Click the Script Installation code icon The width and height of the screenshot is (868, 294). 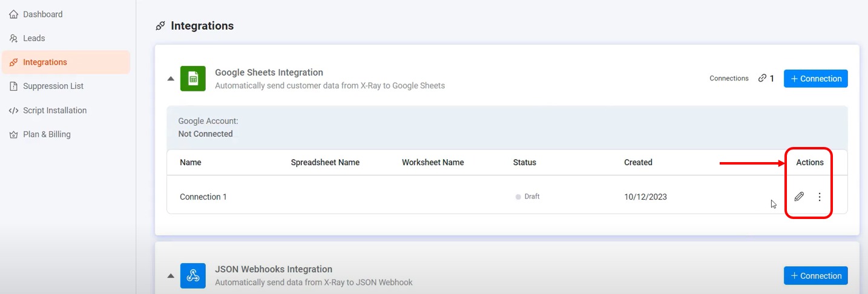pos(13,111)
